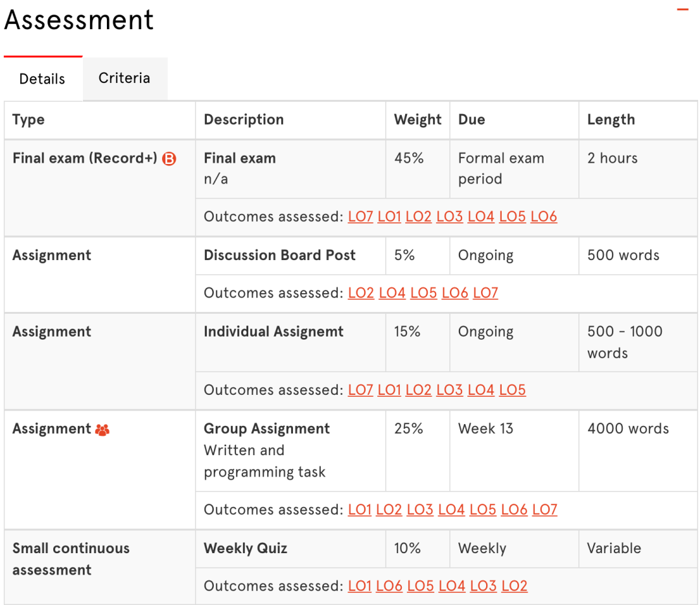Click LO2 link under Discussion Board Post
Viewport: 700px width, 605px height.
pos(361,293)
